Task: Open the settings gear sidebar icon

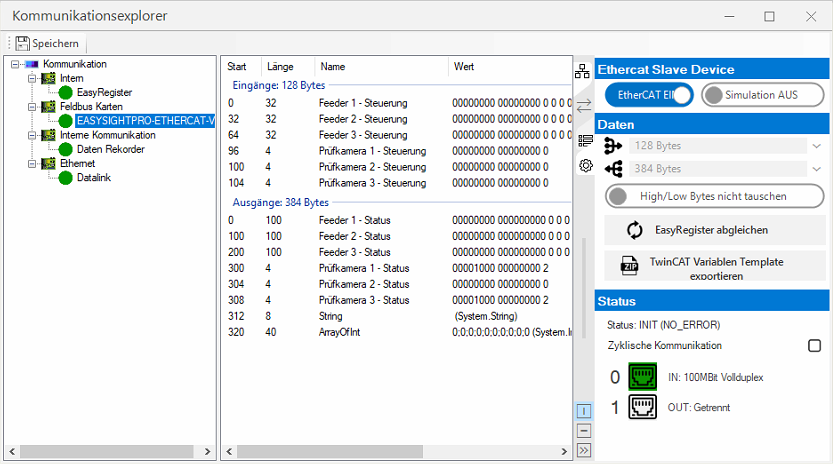Action: click(585, 165)
